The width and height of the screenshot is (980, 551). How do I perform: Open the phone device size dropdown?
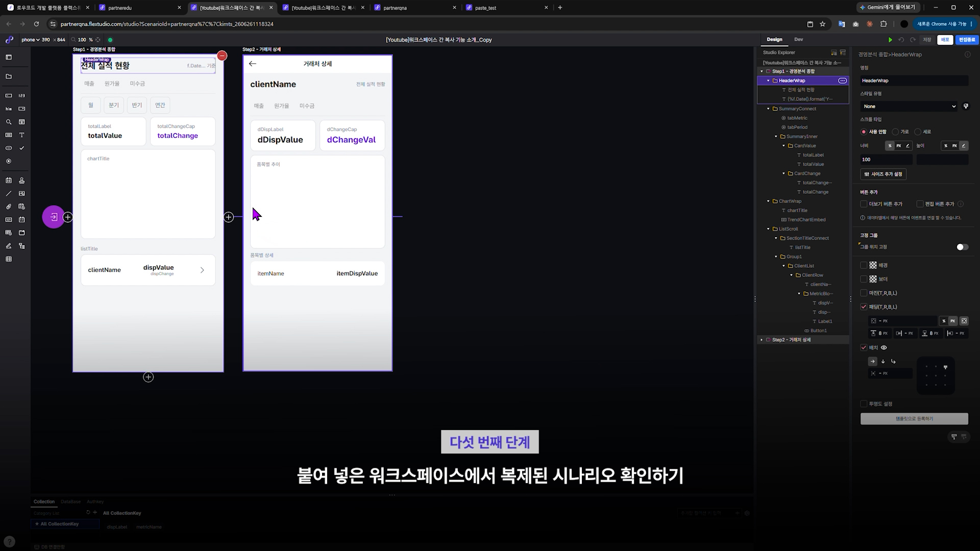pos(30,40)
